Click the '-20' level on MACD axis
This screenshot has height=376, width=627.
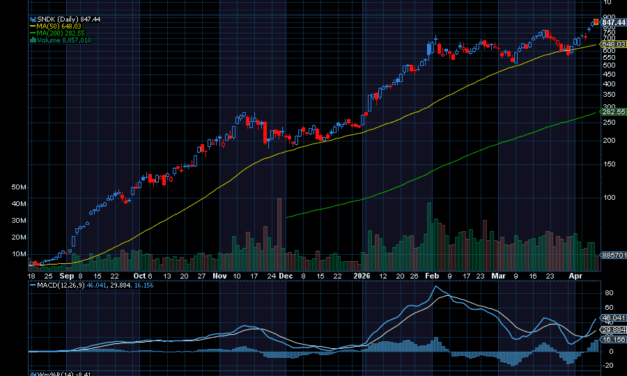[608, 365]
